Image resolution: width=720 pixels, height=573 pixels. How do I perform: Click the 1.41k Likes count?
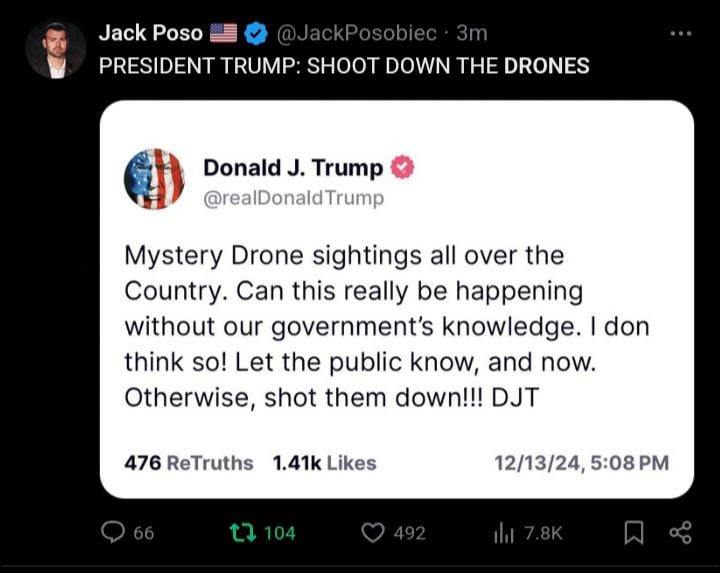(x=324, y=463)
